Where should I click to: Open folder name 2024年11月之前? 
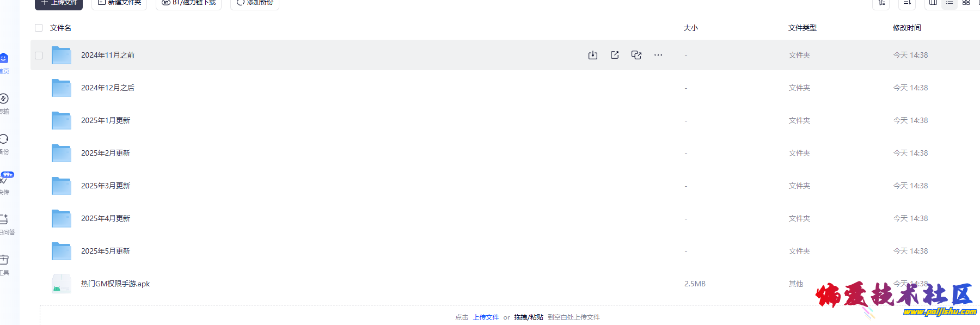108,55
